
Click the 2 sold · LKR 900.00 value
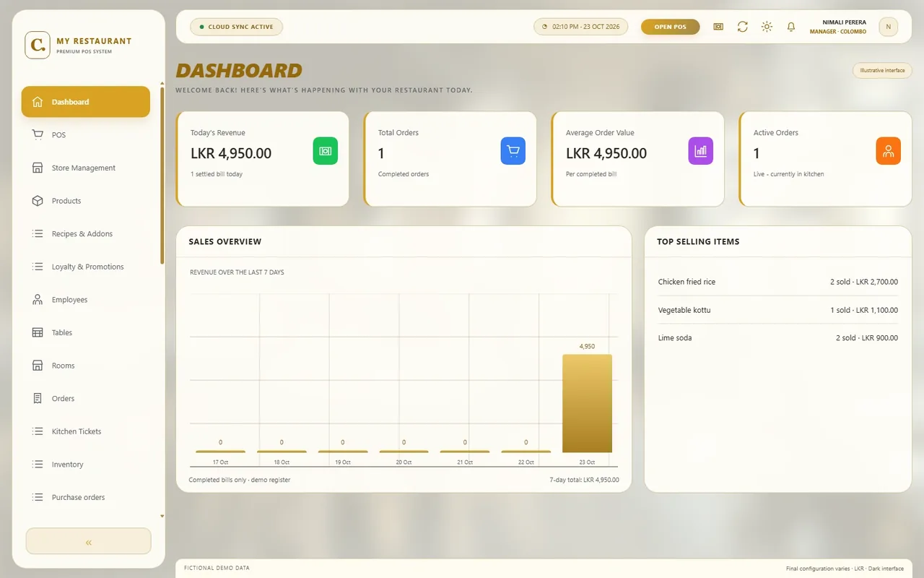point(867,338)
